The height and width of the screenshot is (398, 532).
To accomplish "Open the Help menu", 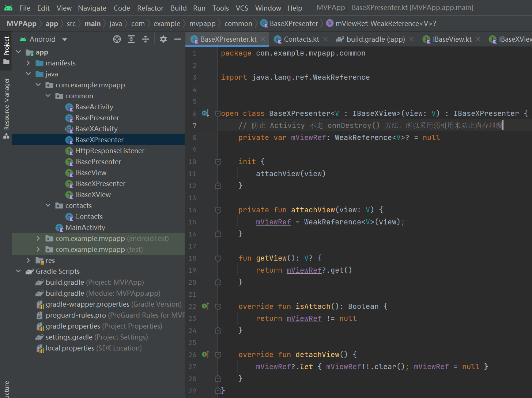I will click(x=295, y=8).
